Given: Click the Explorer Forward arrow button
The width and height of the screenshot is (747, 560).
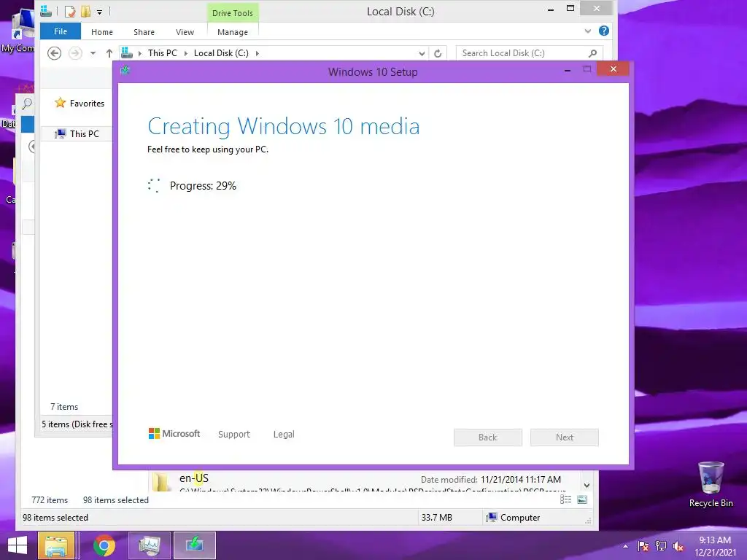Looking at the screenshot, I should (75, 53).
